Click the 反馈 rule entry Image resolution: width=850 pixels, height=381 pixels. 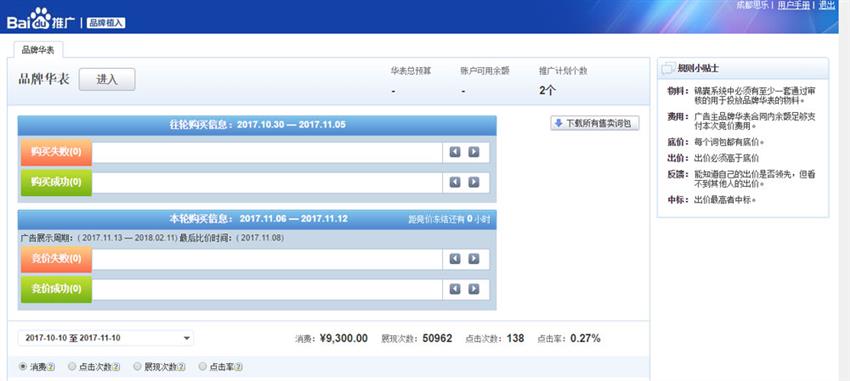coord(742,179)
